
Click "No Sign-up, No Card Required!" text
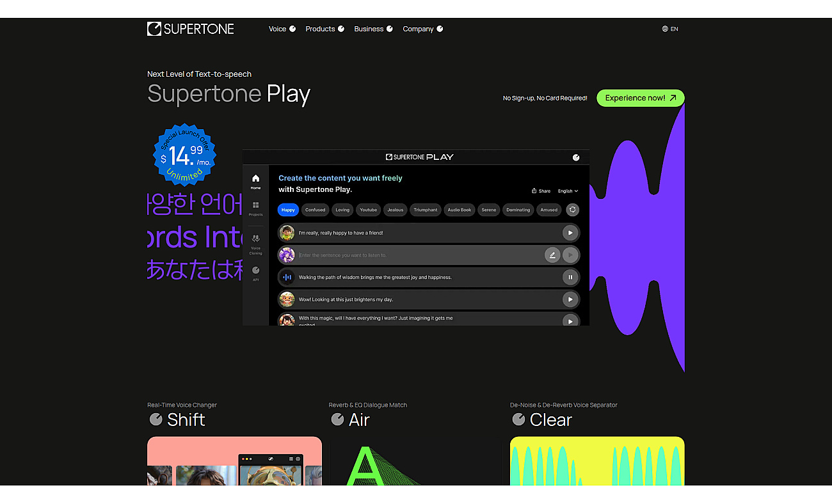pyautogui.click(x=545, y=98)
